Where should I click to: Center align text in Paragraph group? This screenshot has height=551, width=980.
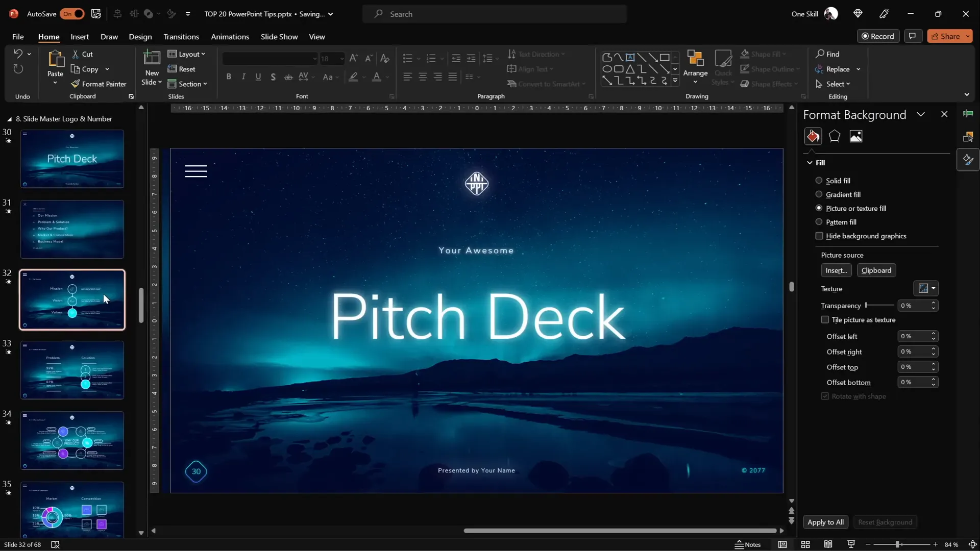pyautogui.click(x=423, y=77)
